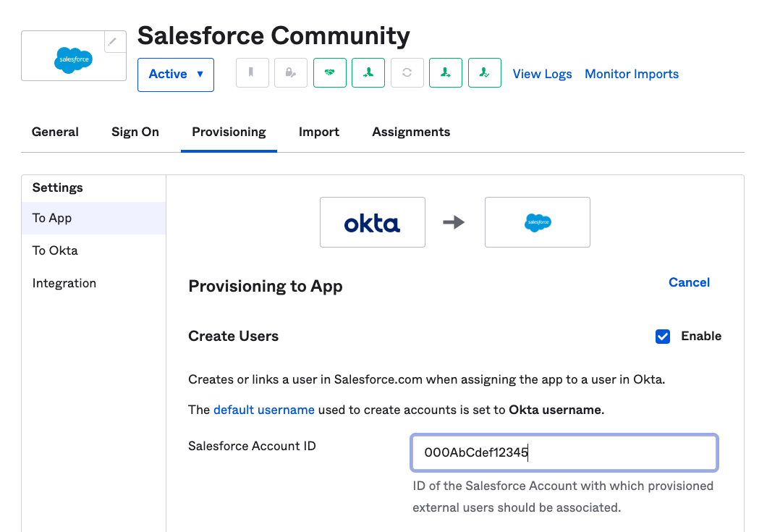This screenshot has height=532, width=767.
Task: Select the To Okta settings section
Action: tap(54, 250)
